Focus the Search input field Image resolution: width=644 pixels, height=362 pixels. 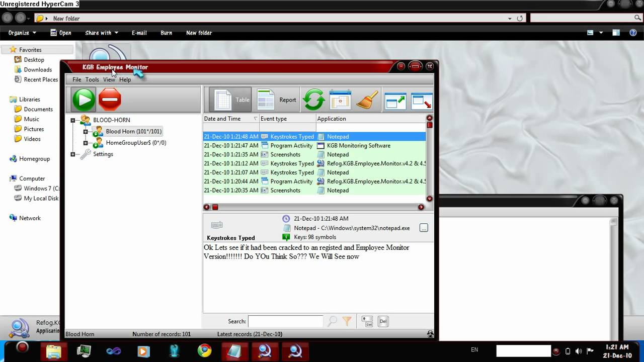coord(286,321)
